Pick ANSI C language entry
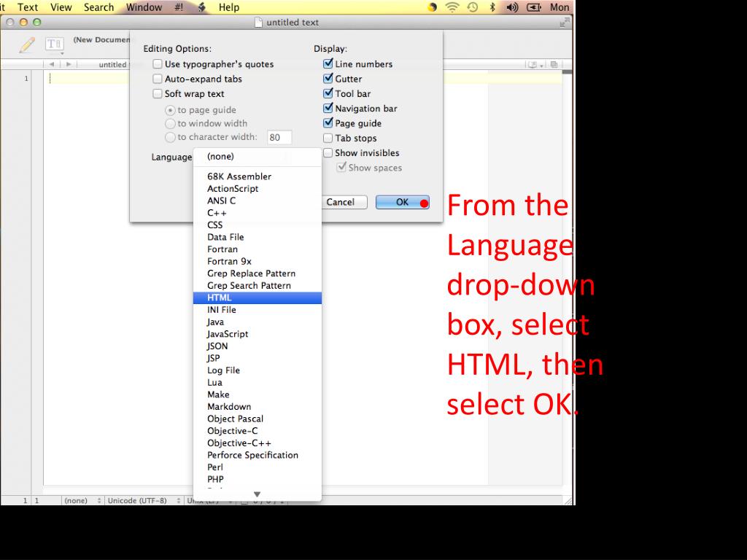 (x=258, y=201)
